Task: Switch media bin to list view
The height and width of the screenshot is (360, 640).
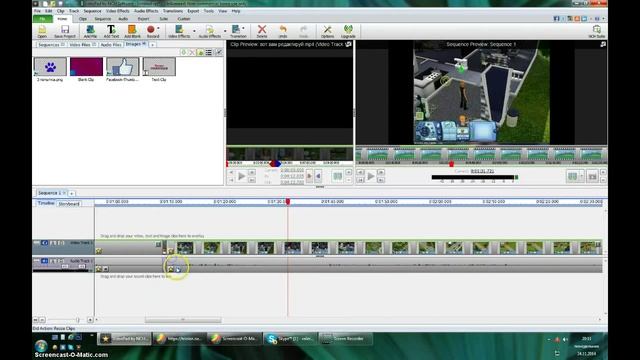Action: tap(209, 52)
